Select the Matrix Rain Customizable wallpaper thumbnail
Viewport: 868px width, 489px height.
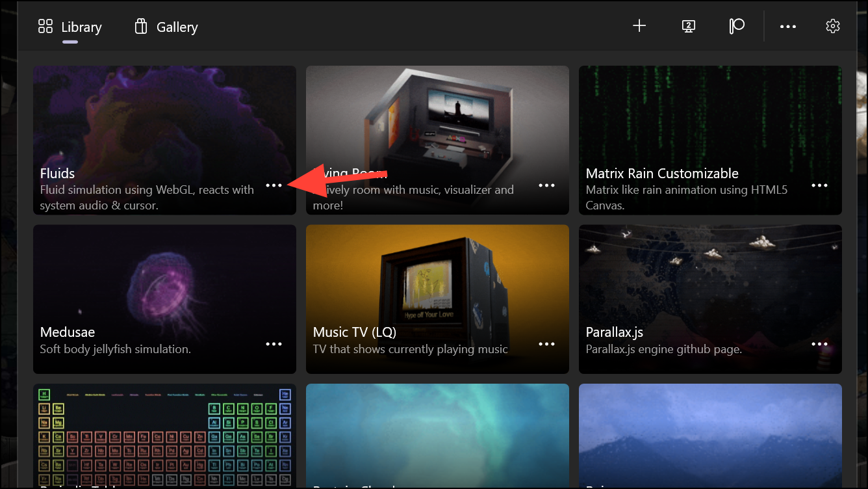[710, 140]
